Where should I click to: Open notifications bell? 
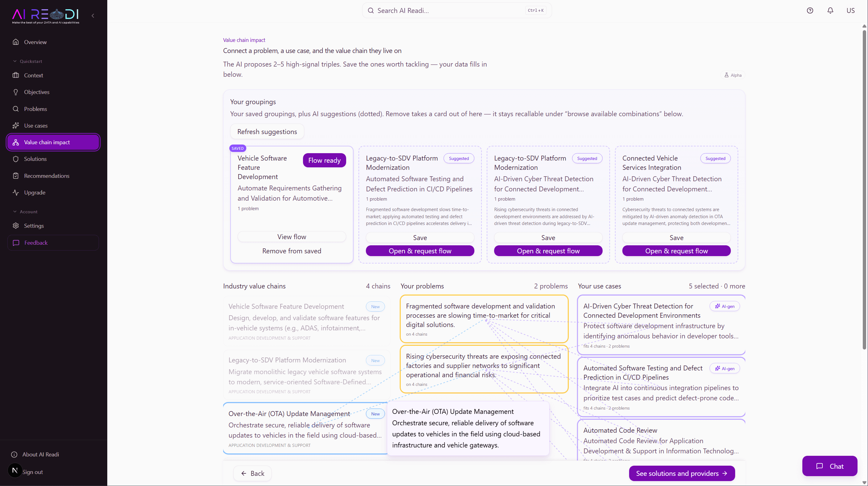point(830,10)
